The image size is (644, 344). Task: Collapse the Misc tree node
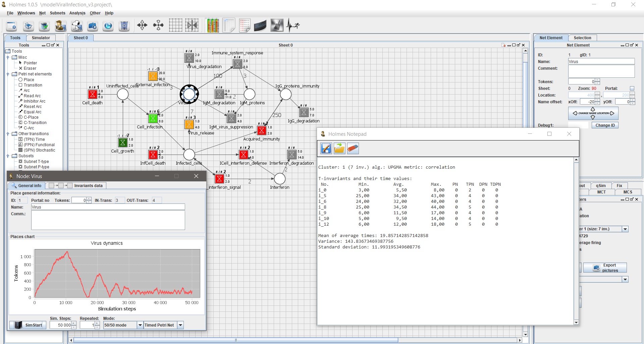(x=8, y=57)
